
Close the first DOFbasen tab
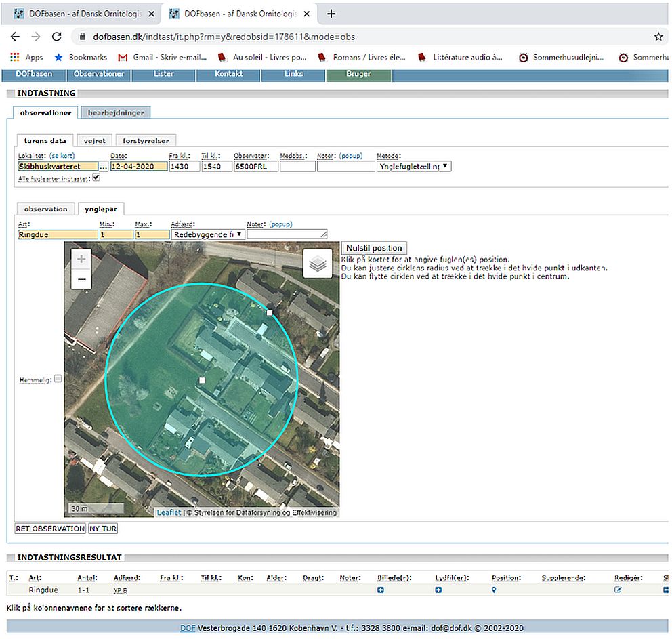(151, 14)
